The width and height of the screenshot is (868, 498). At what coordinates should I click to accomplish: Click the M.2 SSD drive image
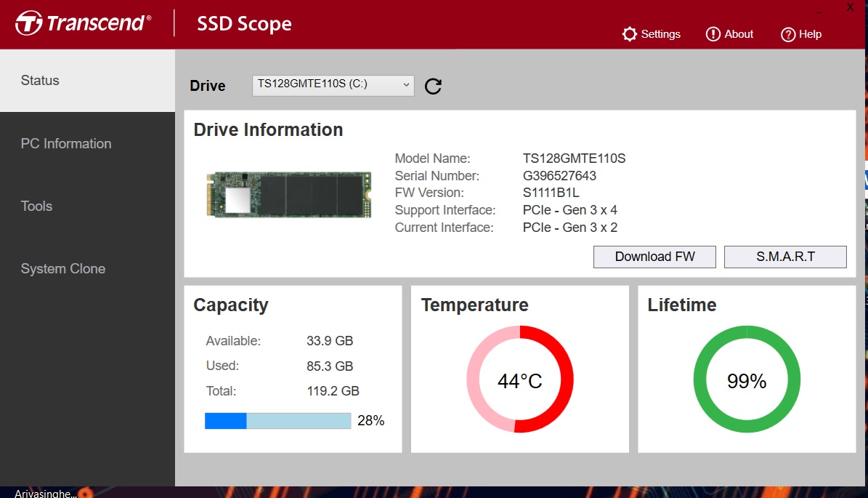288,194
